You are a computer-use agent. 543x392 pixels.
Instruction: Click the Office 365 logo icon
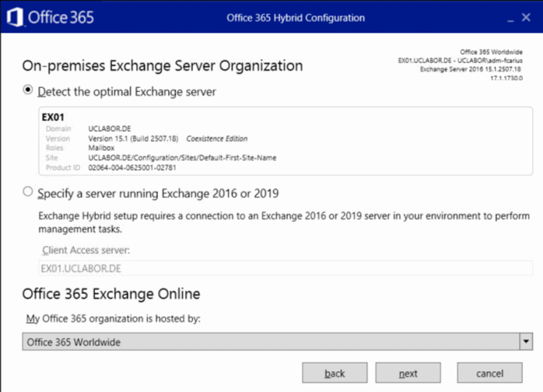click(15, 17)
